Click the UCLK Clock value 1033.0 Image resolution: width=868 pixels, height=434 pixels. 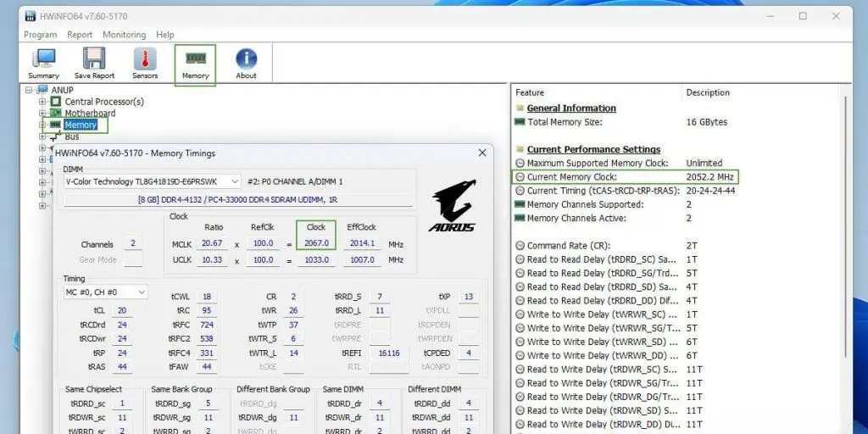point(317,259)
